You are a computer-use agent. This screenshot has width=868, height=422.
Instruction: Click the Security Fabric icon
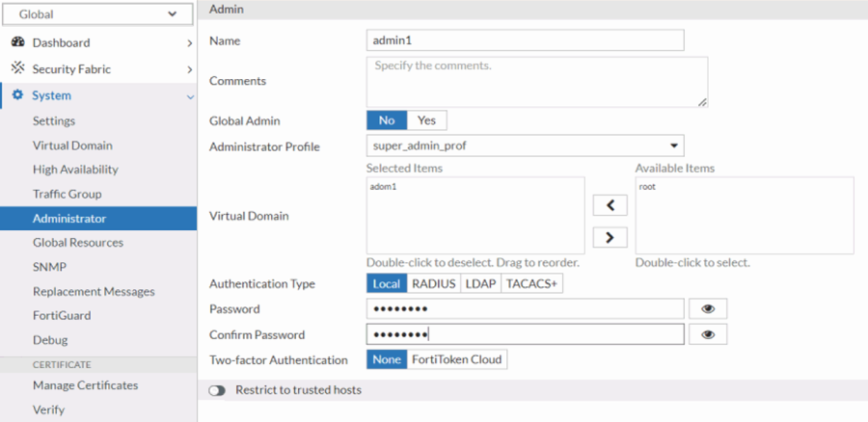pos(17,69)
